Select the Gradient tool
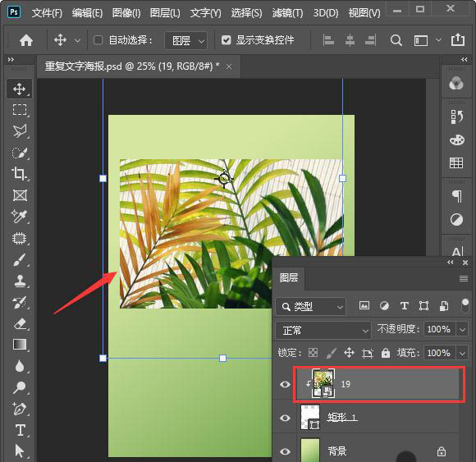Viewport: 476px width, 462px height. click(20, 345)
